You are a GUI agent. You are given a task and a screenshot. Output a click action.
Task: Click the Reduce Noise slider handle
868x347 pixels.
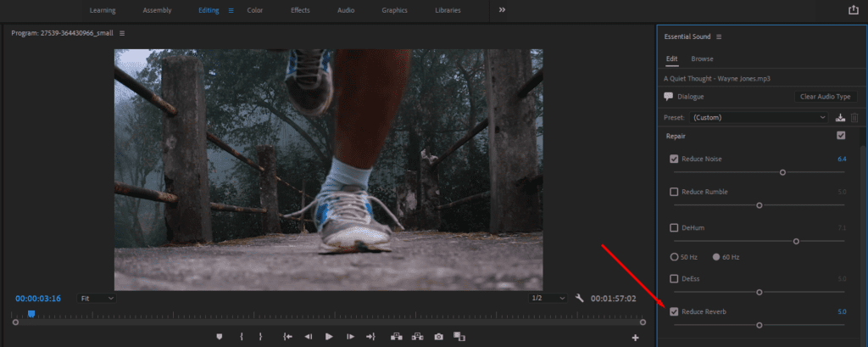[x=782, y=172]
